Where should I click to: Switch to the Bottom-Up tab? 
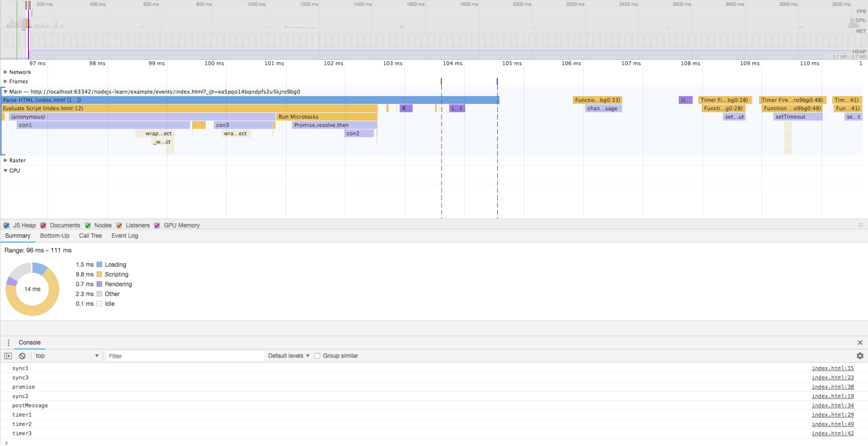[x=55, y=235]
